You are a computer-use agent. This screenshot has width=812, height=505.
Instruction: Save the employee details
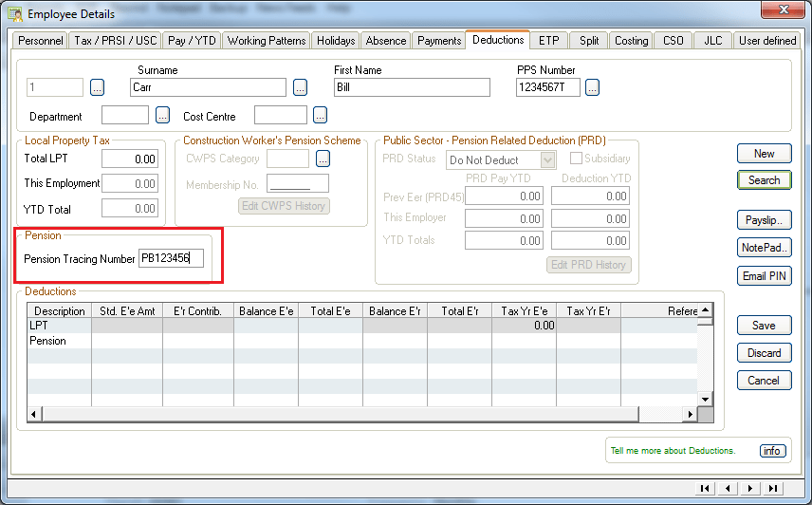[x=765, y=326]
